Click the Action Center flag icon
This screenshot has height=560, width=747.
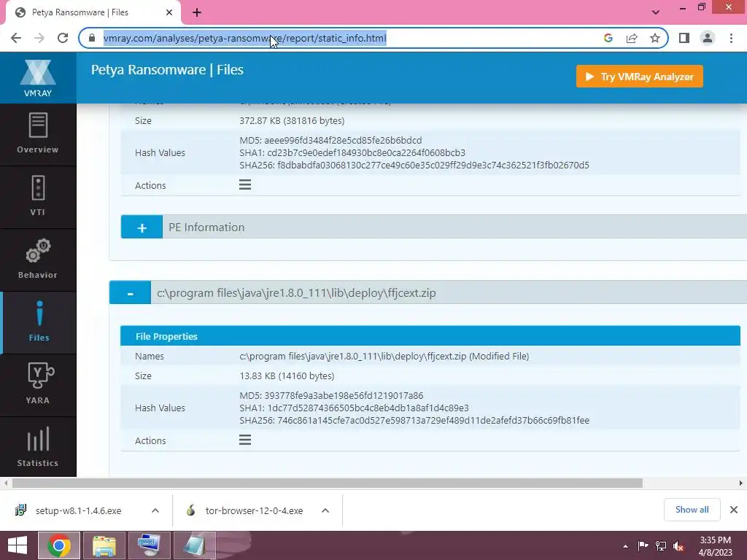pos(643,546)
